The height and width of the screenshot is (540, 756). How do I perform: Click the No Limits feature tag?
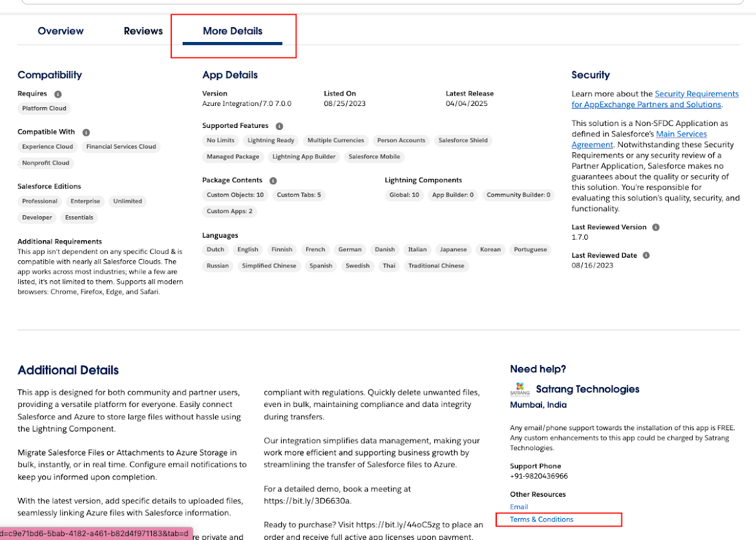pyautogui.click(x=220, y=140)
